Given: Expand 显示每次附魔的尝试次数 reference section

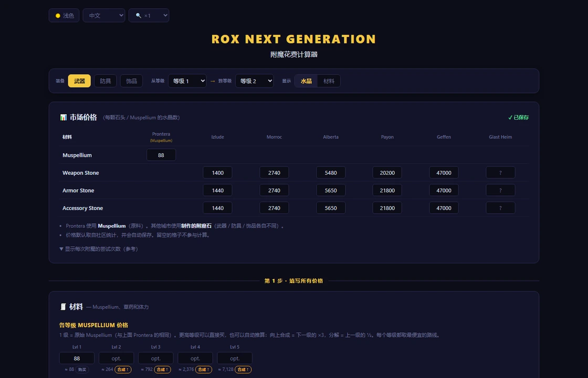Looking at the screenshot, I should (x=99, y=249).
